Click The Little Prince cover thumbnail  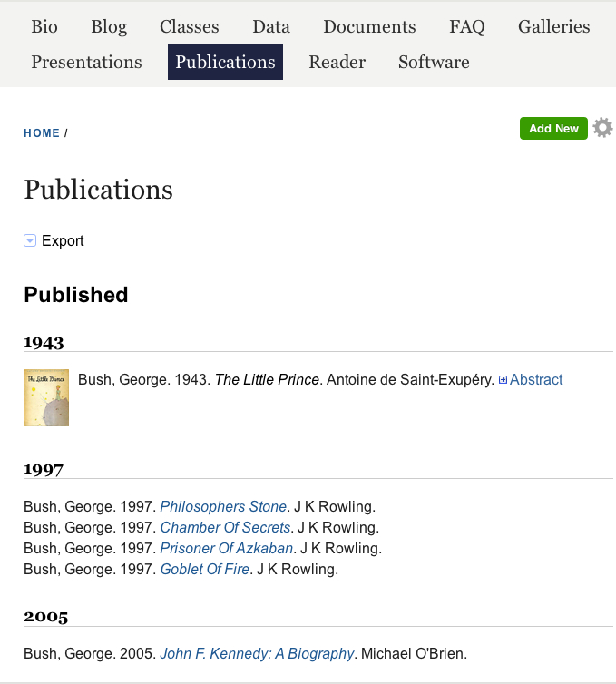tap(46, 397)
